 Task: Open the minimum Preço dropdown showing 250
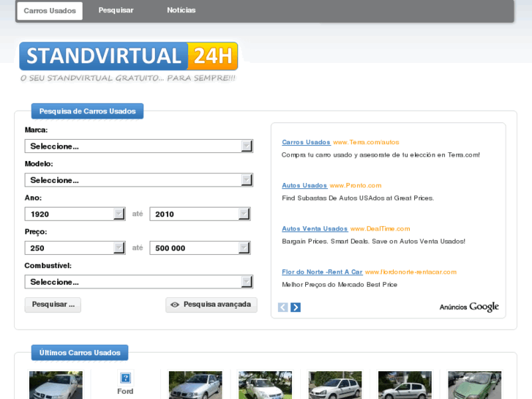75,248
